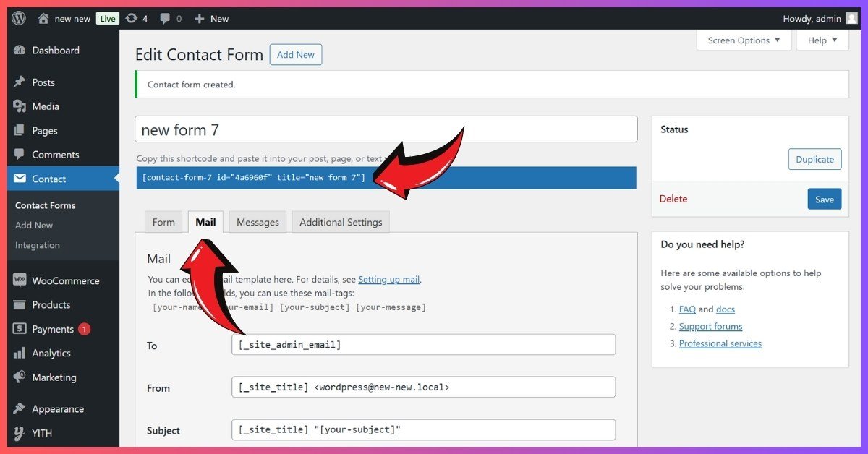868x454 pixels.
Task: Switch to the Additional Settings tab
Action: (x=341, y=222)
